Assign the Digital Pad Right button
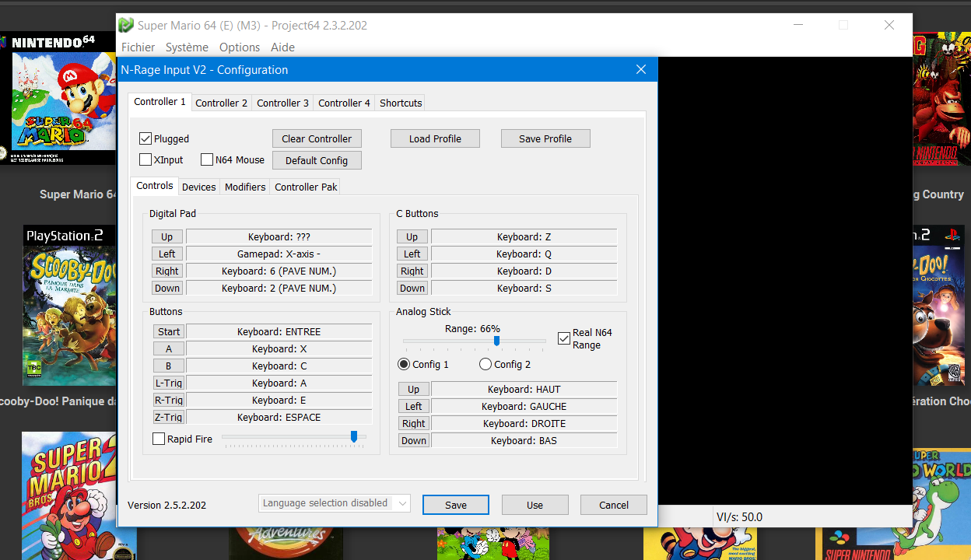Viewport: 971px width, 560px height. [167, 271]
